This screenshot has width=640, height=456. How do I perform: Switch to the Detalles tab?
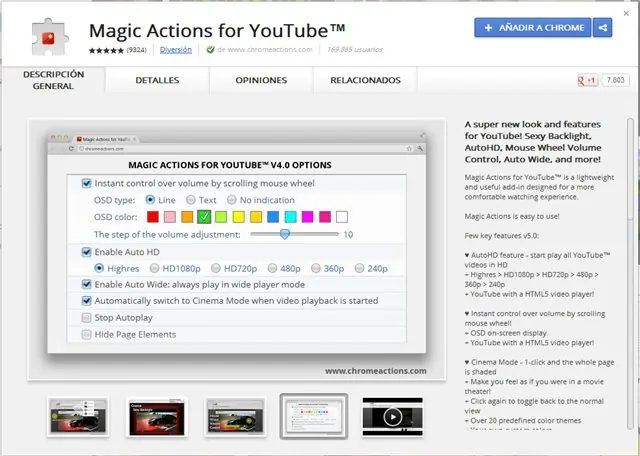tap(157, 80)
